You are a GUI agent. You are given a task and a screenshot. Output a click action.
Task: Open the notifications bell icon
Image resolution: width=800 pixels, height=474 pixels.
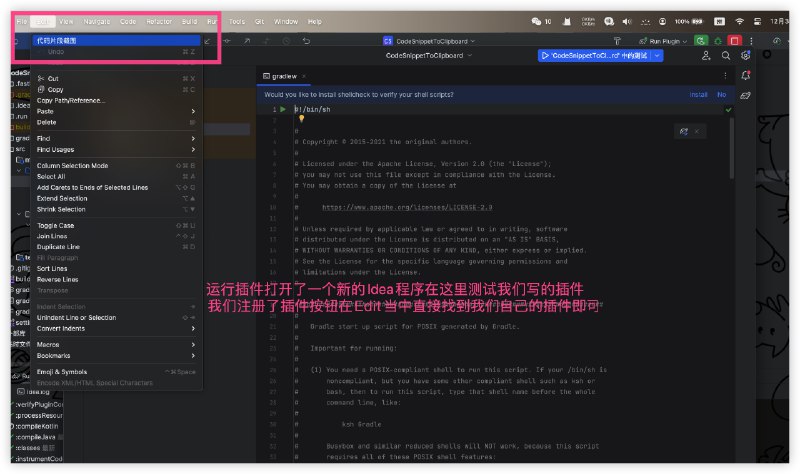pos(745,76)
